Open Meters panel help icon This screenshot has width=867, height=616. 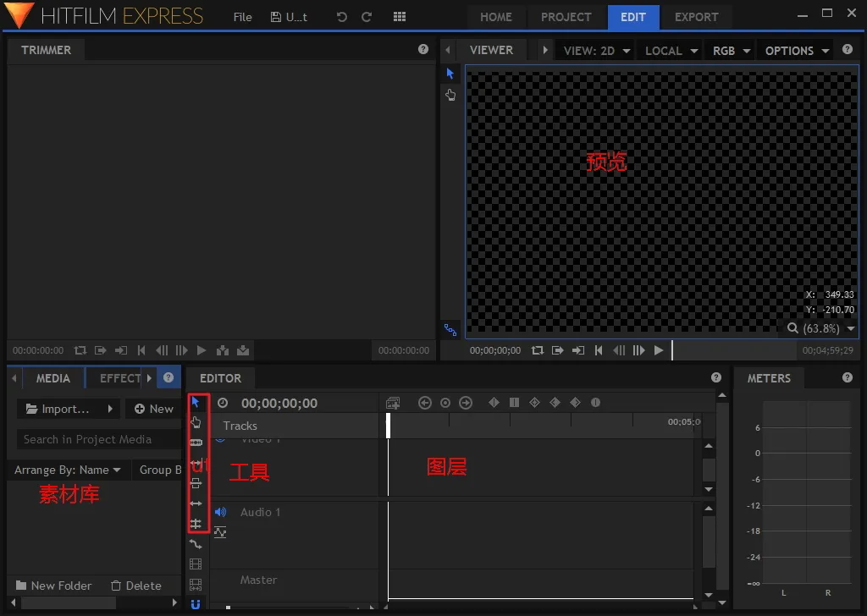[847, 377]
